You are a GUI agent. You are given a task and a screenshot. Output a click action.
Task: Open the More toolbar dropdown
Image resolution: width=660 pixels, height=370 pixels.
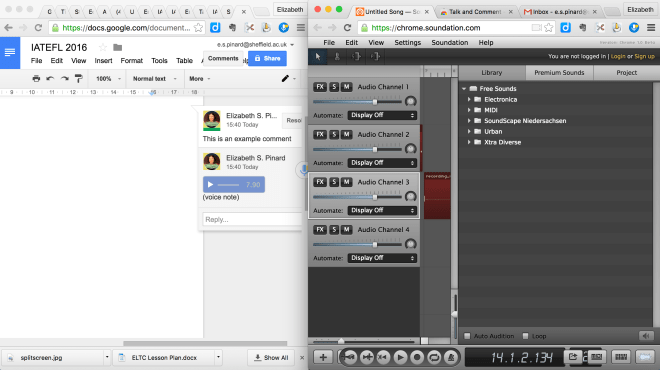(x=200, y=79)
